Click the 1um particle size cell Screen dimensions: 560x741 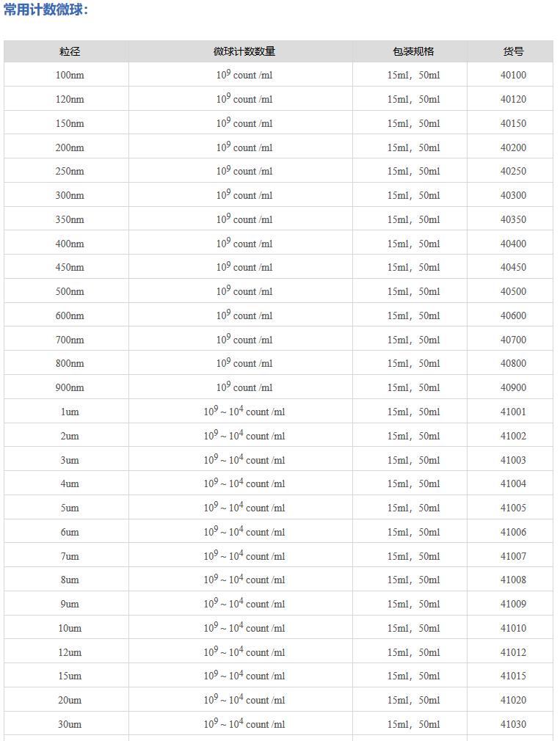70,412
